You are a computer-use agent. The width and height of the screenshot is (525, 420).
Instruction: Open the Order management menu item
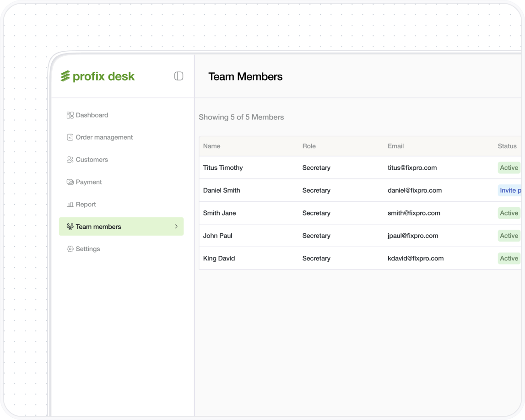click(x=104, y=137)
